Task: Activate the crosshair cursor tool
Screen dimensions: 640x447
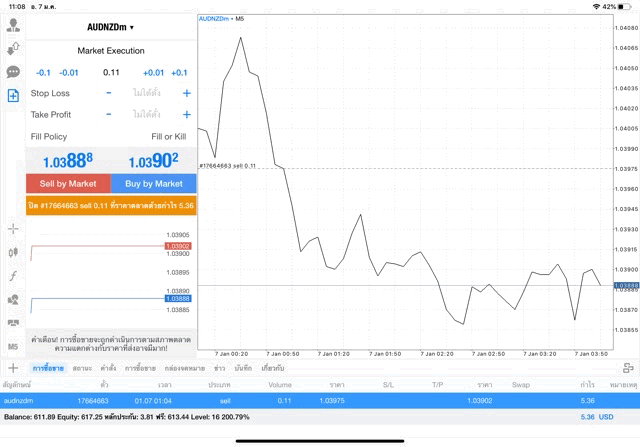Action: pyautogui.click(x=13, y=229)
